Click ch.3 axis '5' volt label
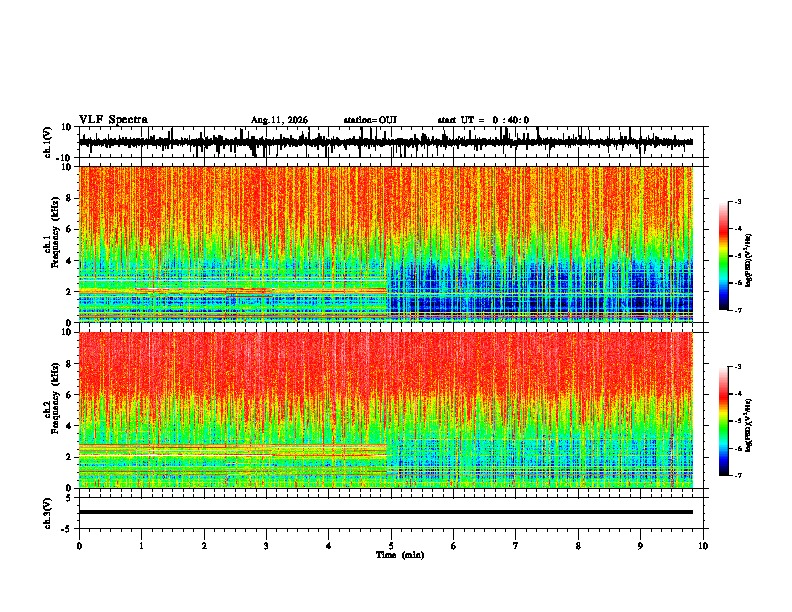 (x=69, y=498)
